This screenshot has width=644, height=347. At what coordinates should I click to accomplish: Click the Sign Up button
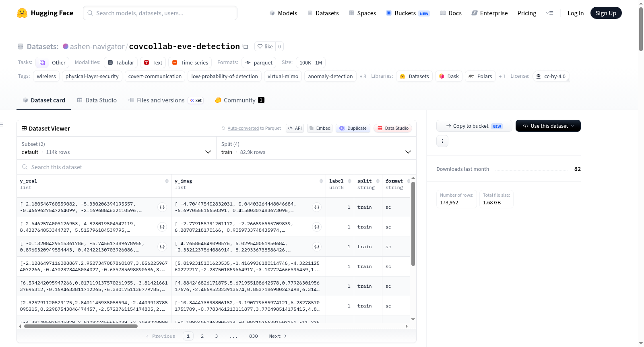pyautogui.click(x=606, y=13)
